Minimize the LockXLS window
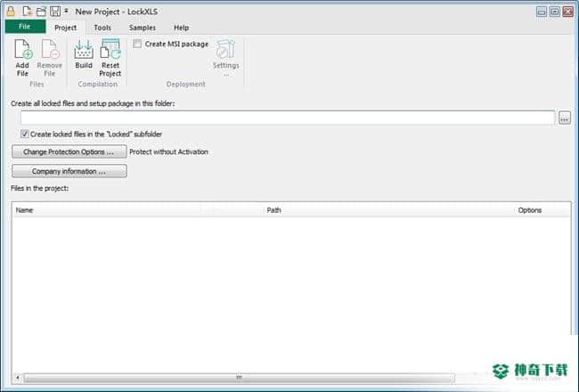Viewport: 579px width, 392px height. [x=542, y=12]
